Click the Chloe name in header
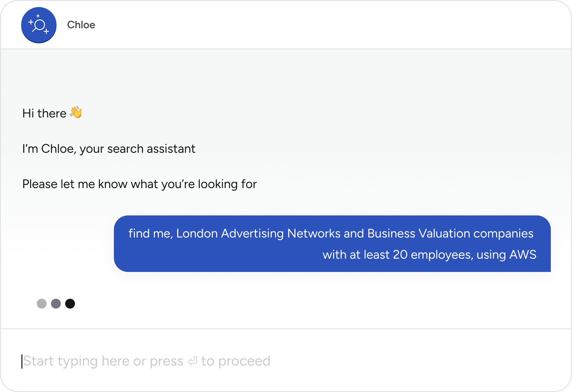 click(81, 25)
